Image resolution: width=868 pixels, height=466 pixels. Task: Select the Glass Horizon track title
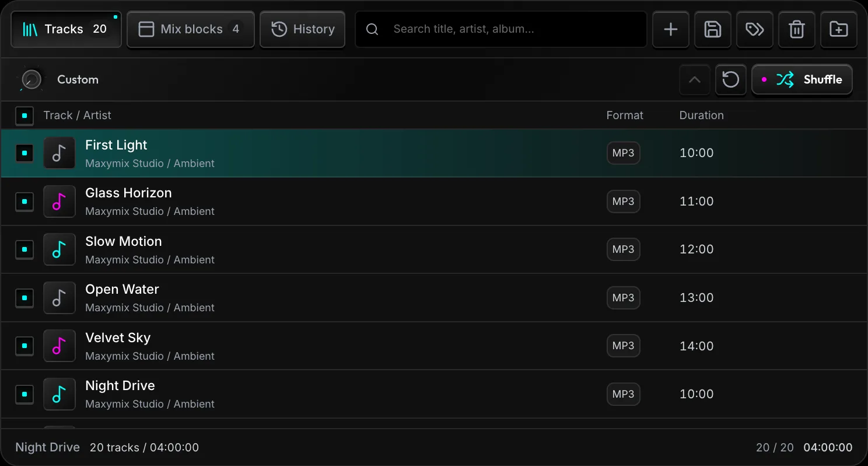tap(128, 193)
